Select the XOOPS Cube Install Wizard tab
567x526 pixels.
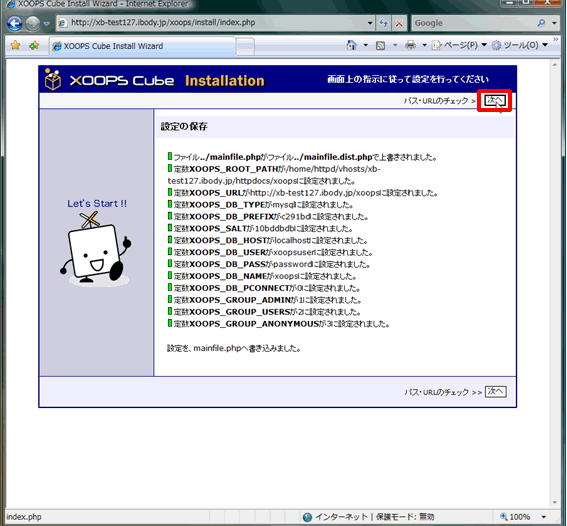[142, 46]
